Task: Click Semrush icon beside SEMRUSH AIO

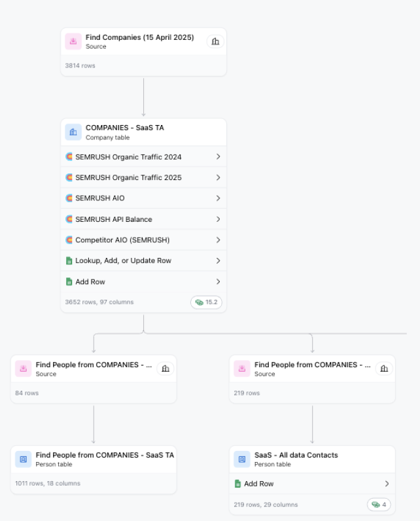Action: [x=69, y=198]
